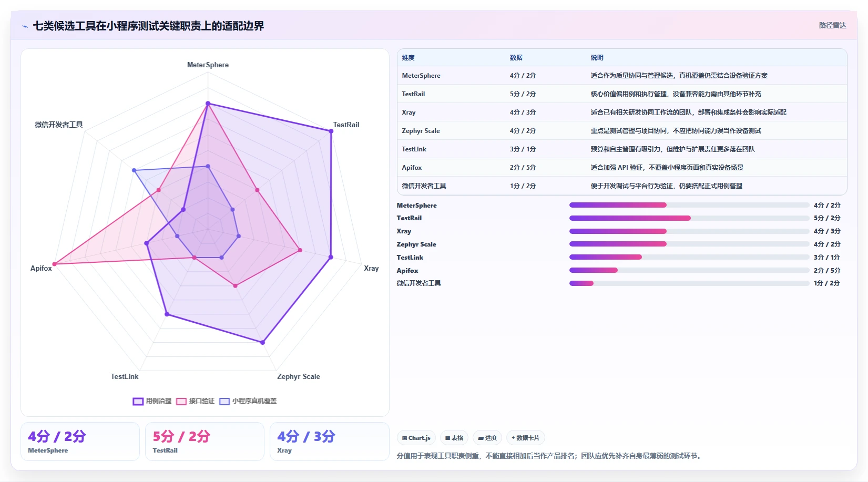Viewport: 868px width, 482px height.
Task: Click the title 七类候选工具在小程序测试关键职责上的适配边界
Action: click(x=148, y=26)
